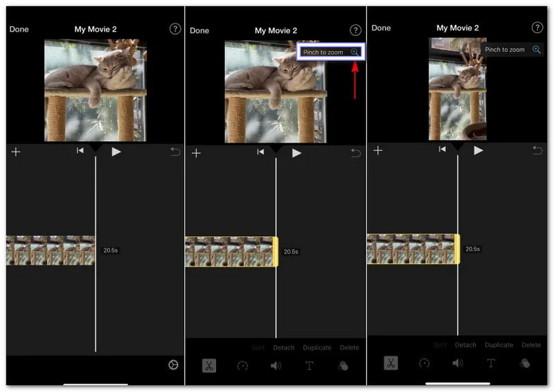This screenshot has width=554, height=392.
Task: Tap the magnifier zoom icon in middle screen
Action: point(355,52)
